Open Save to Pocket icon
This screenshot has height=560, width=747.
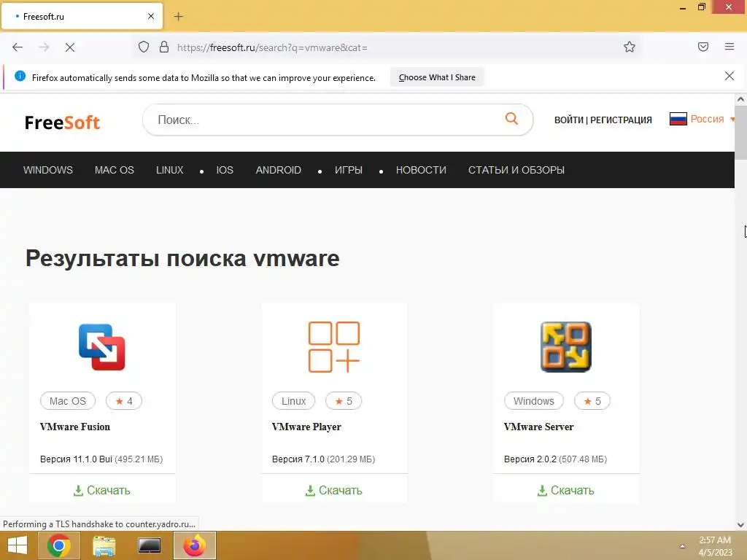pyautogui.click(x=703, y=47)
